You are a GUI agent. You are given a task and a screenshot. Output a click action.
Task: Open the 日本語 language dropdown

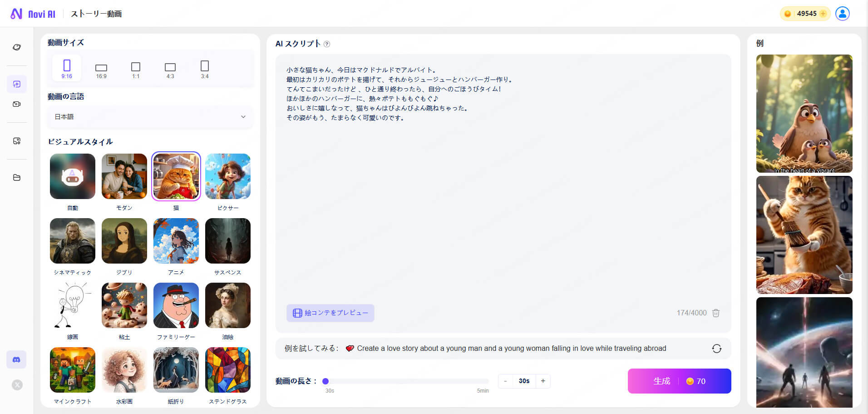click(150, 117)
